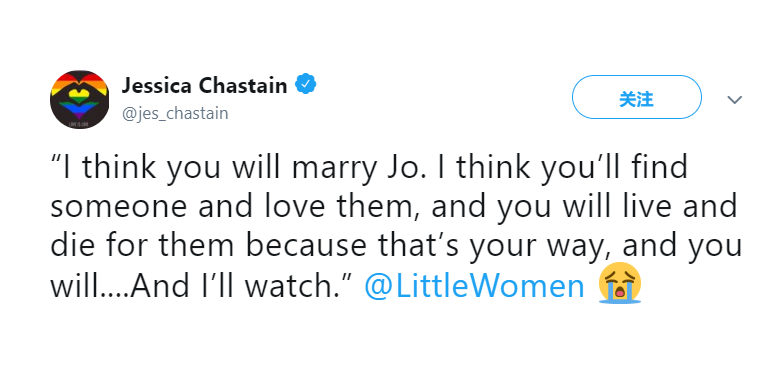Screen dimensions: 783x384
Task: Click the word "die" starting the third line
Action: tap(71, 247)
